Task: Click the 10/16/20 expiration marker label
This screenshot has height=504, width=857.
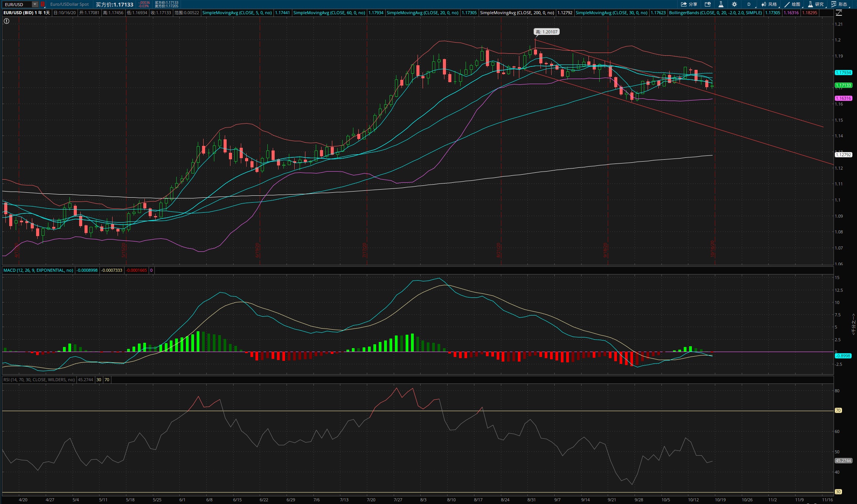Action: (x=712, y=249)
